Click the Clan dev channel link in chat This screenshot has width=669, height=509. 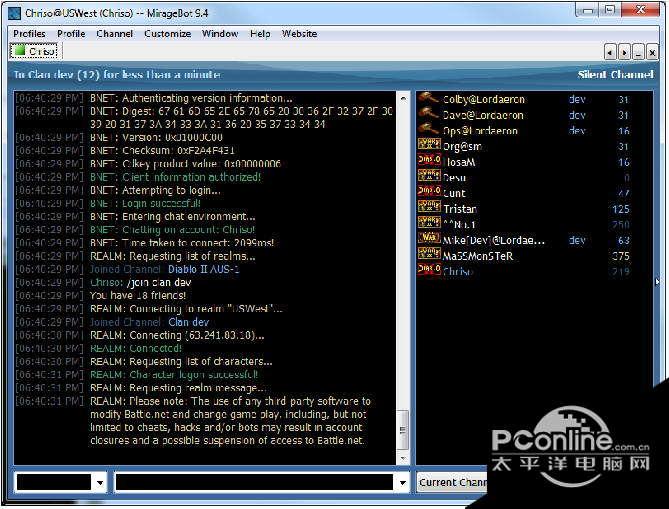pyautogui.click(x=189, y=322)
